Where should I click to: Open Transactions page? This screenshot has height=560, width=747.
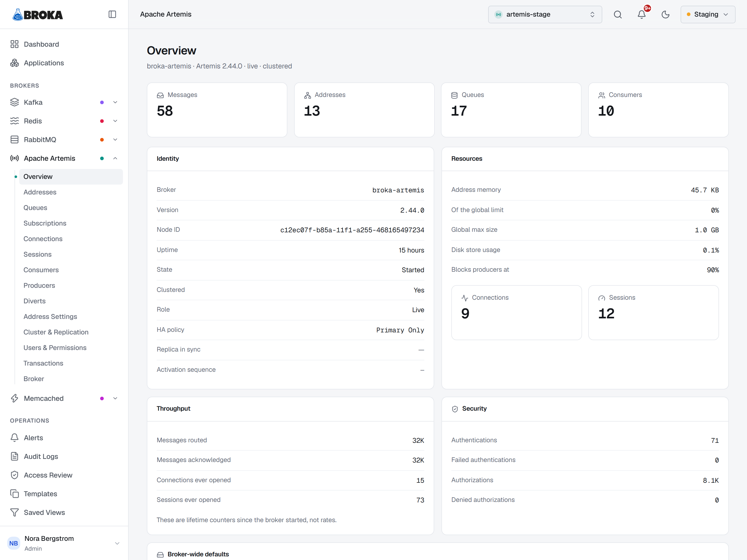pyautogui.click(x=71, y=363)
